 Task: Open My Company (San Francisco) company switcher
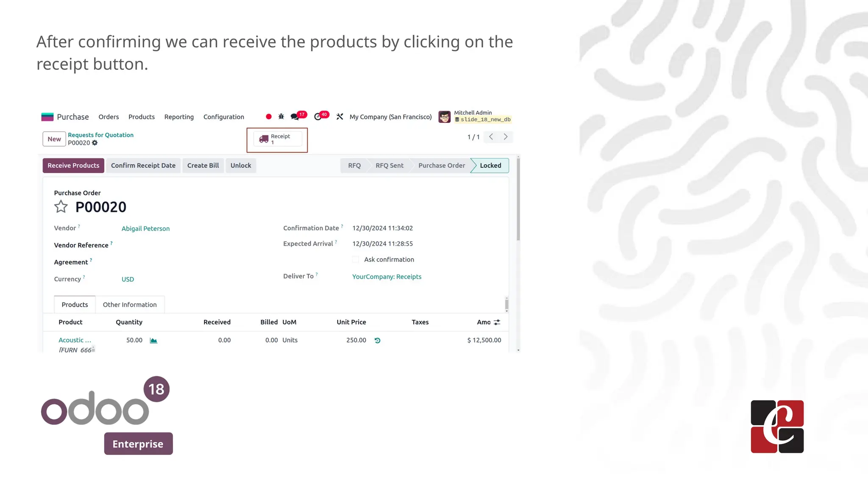(390, 117)
